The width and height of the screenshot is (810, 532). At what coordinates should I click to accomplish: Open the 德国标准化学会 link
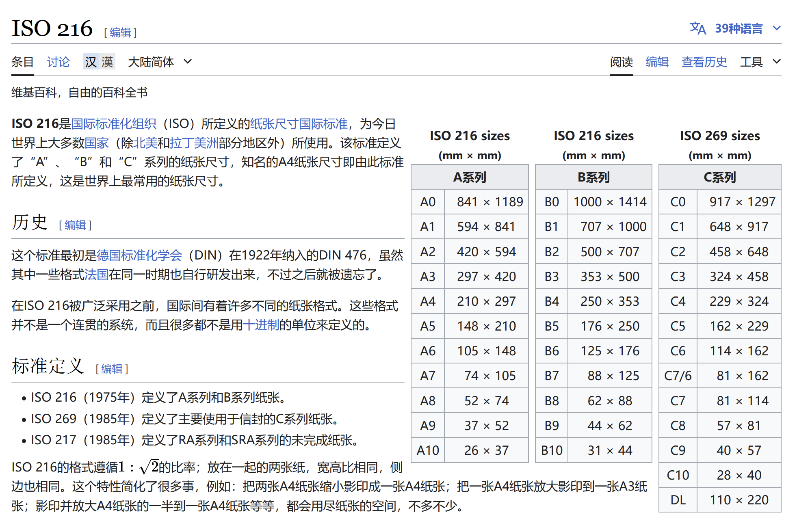coord(139,255)
